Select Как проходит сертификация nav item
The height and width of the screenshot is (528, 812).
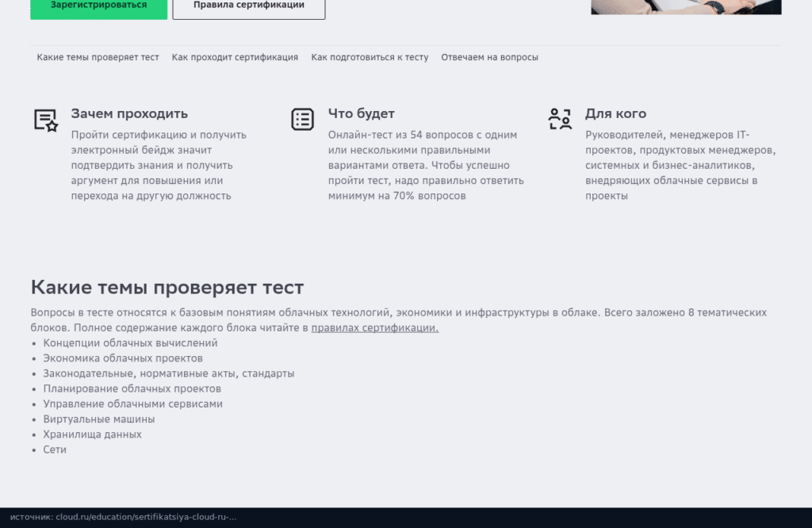point(235,57)
